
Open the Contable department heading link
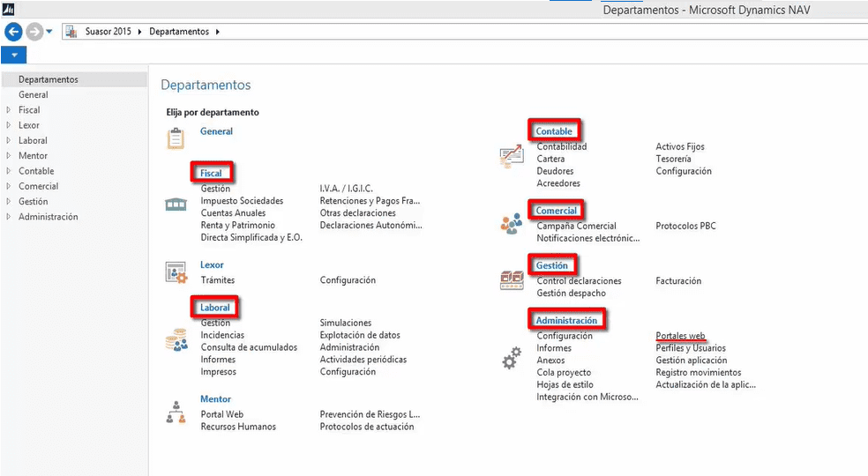click(x=554, y=131)
